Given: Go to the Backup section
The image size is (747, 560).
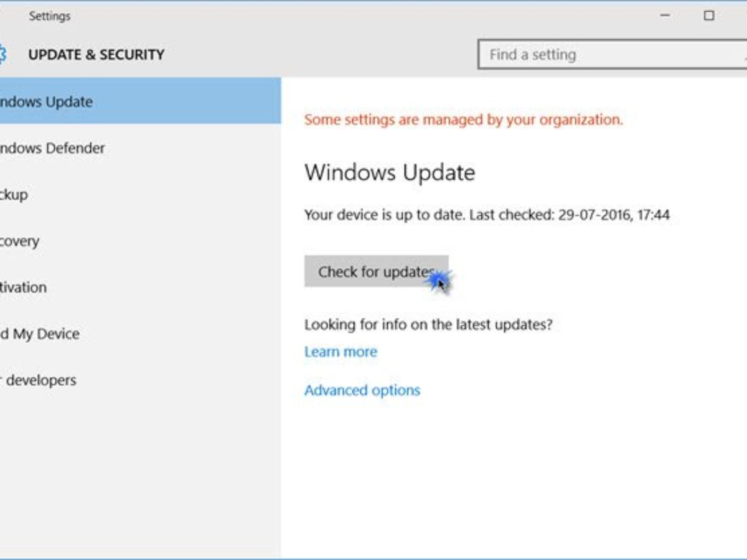Looking at the screenshot, I should coord(15,195).
